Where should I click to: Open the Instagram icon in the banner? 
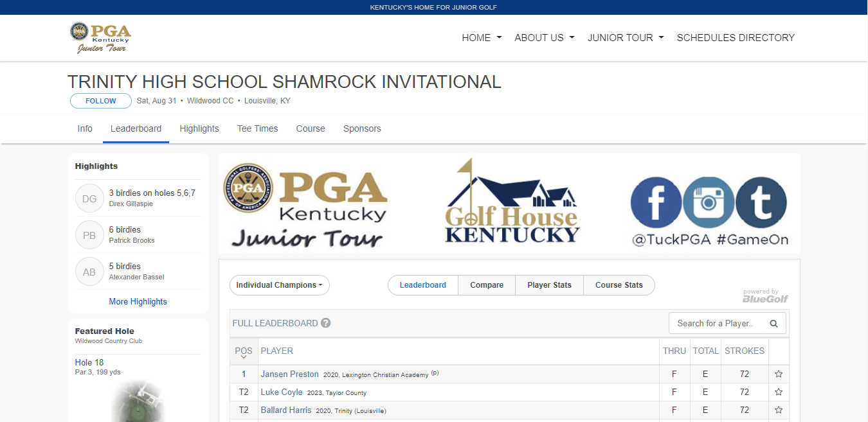tap(708, 202)
